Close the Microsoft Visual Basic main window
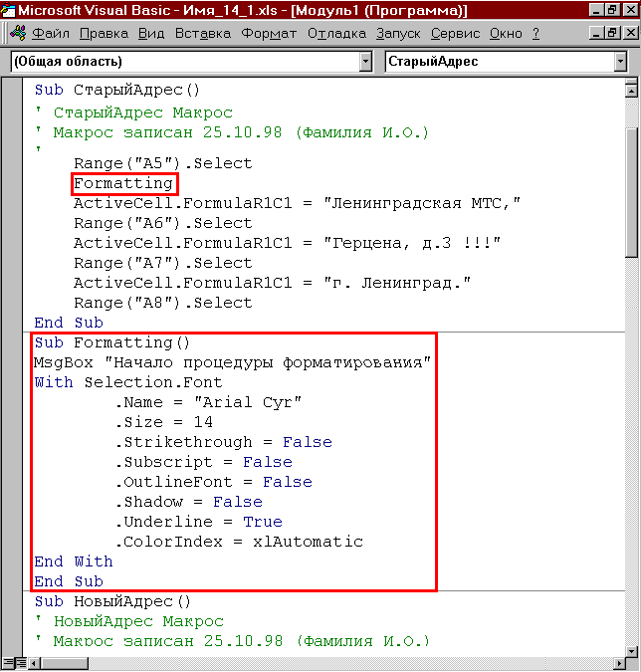 pos(631,10)
